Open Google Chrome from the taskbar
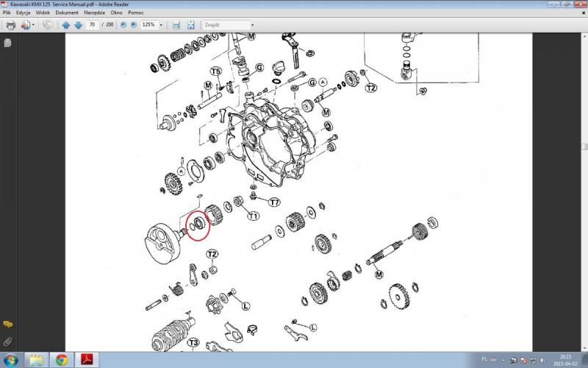 pyautogui.click(x=62, y=359)
